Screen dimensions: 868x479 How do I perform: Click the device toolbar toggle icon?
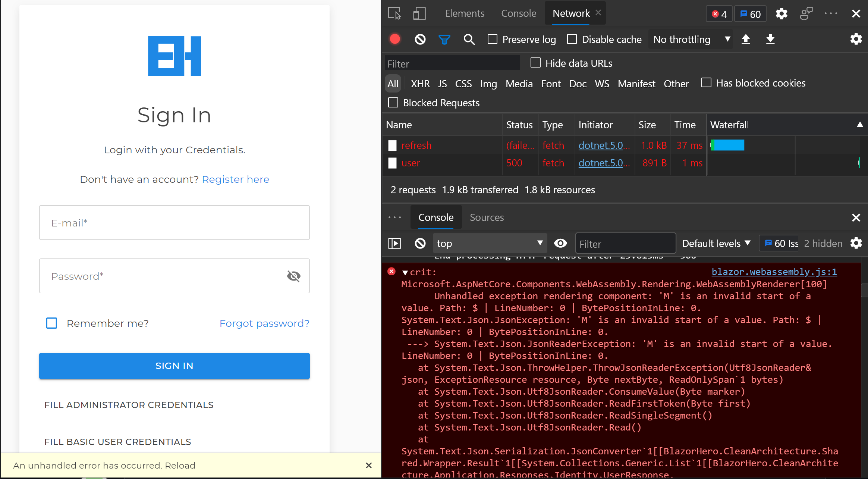pos(419,13)
